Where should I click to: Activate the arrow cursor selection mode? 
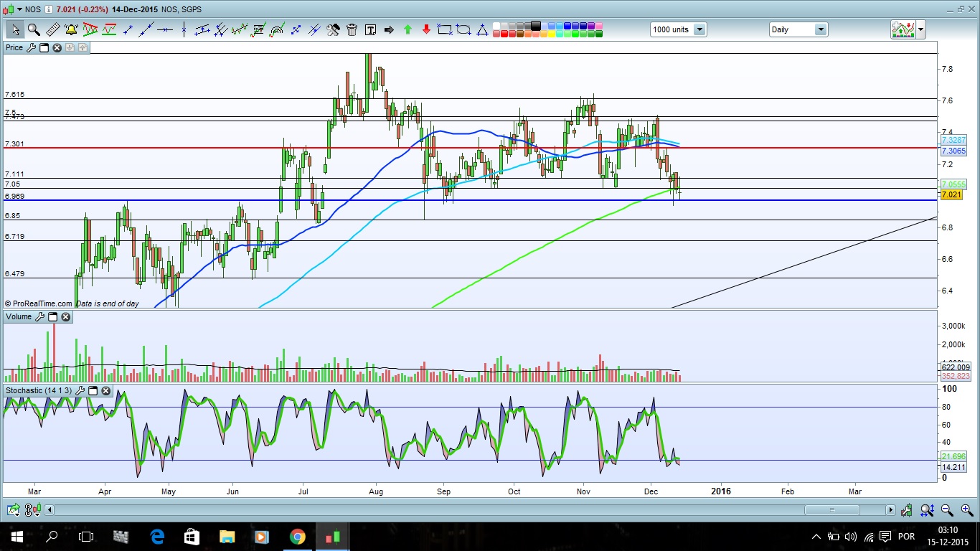[x=15, y=29]
